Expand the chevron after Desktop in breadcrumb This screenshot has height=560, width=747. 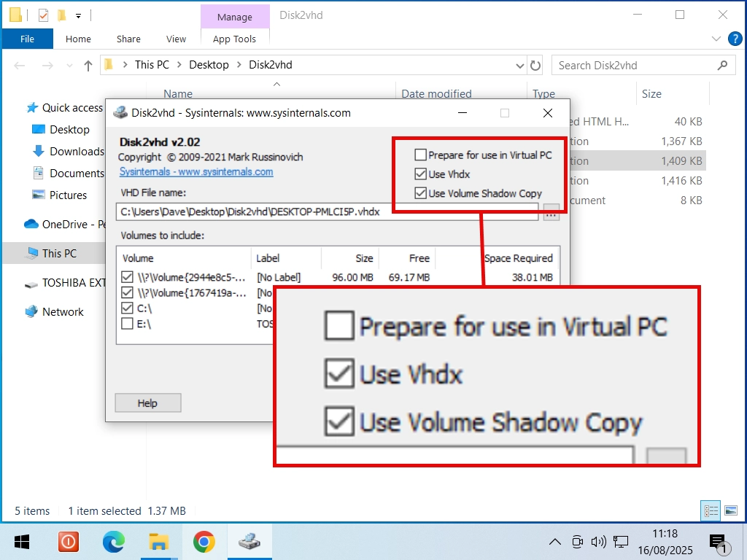[239, 65]
